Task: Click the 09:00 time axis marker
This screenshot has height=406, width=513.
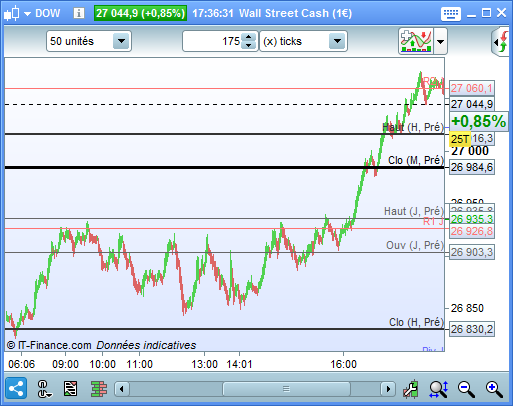Action: [65, 364]
